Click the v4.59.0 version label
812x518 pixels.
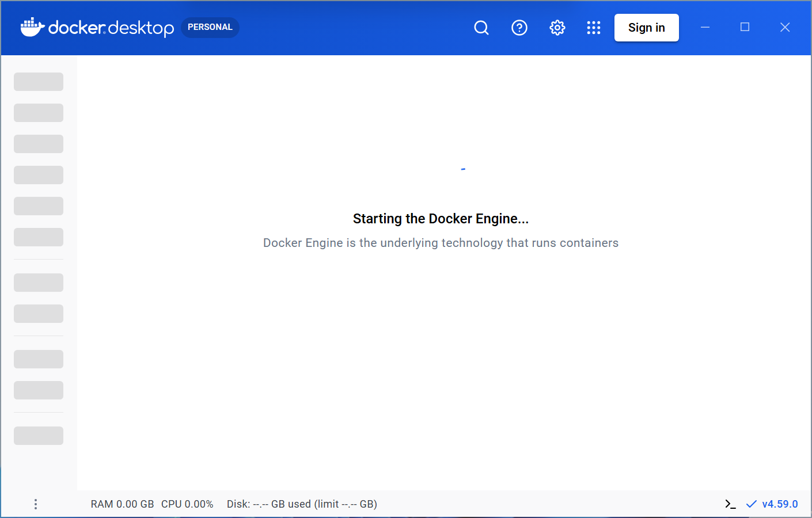(x=779, y=504)
